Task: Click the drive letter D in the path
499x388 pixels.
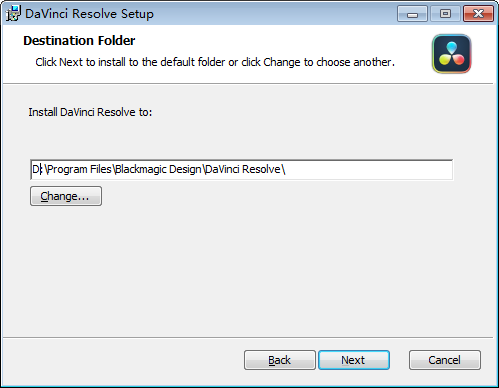Action: coord(35,169)
